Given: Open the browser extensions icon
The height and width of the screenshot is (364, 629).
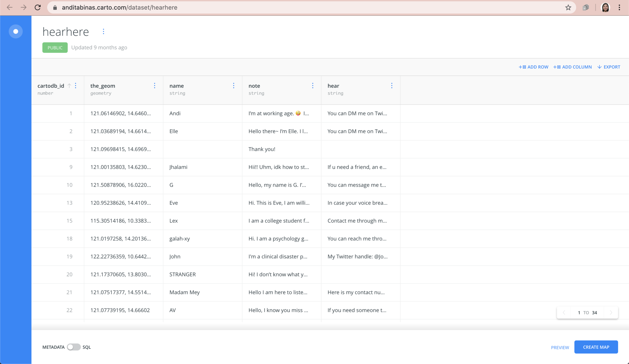Looking at the screenshot, I should coord(586,8).
